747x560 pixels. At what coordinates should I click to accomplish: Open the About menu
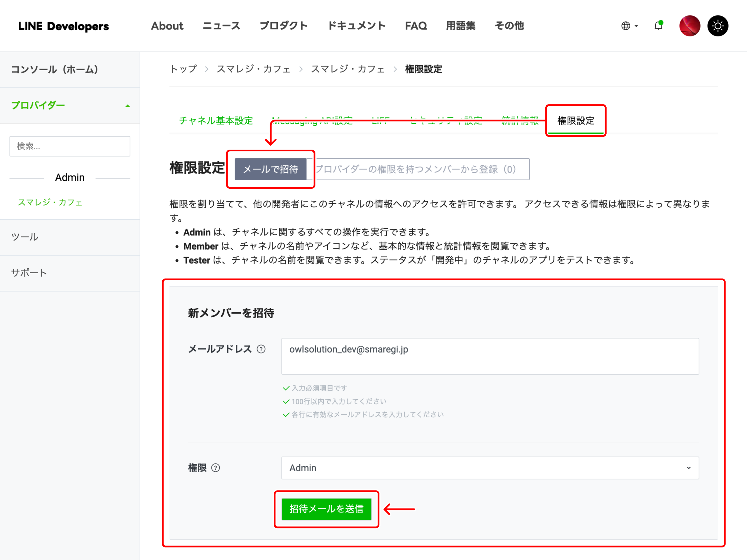coord(167,26)
